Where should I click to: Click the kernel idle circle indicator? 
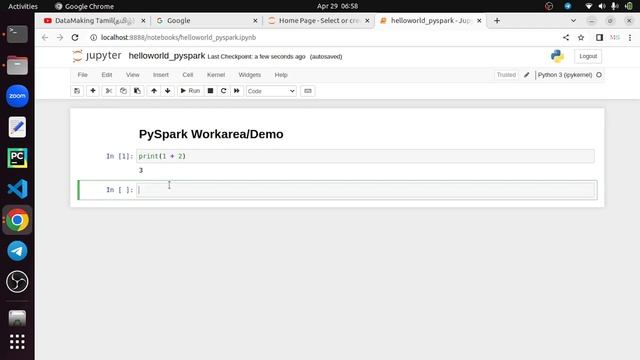click(599, 75)
